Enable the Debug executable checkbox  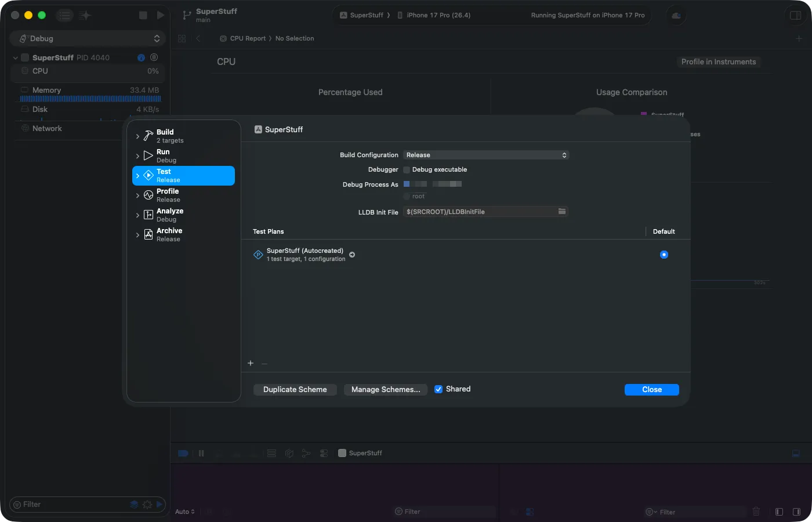(x=406, y=169)
